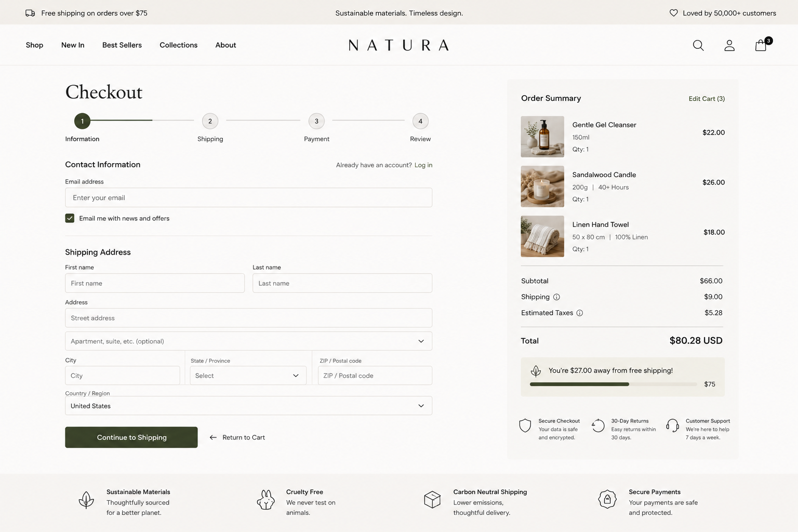The image size is (798, 532).
Task: Open Gentle Gel Cleanser product thumbnail
Action: 542,137
